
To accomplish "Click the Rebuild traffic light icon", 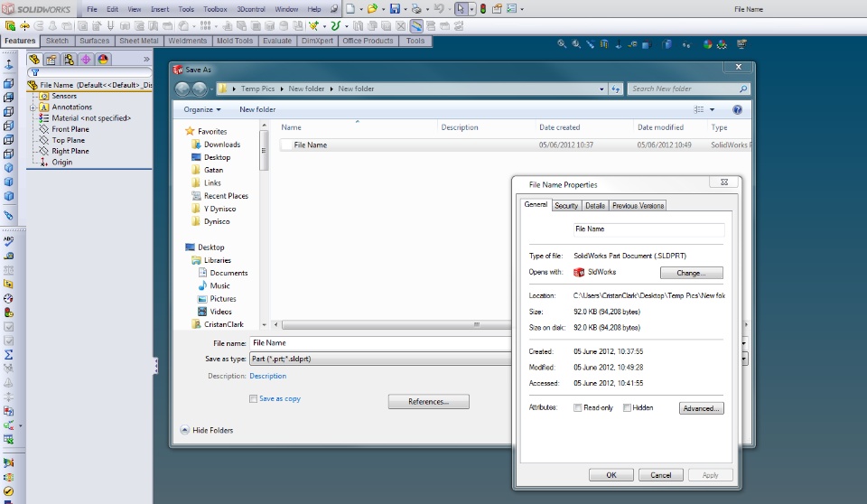I will pyautogui.click(x=482, y=9).
